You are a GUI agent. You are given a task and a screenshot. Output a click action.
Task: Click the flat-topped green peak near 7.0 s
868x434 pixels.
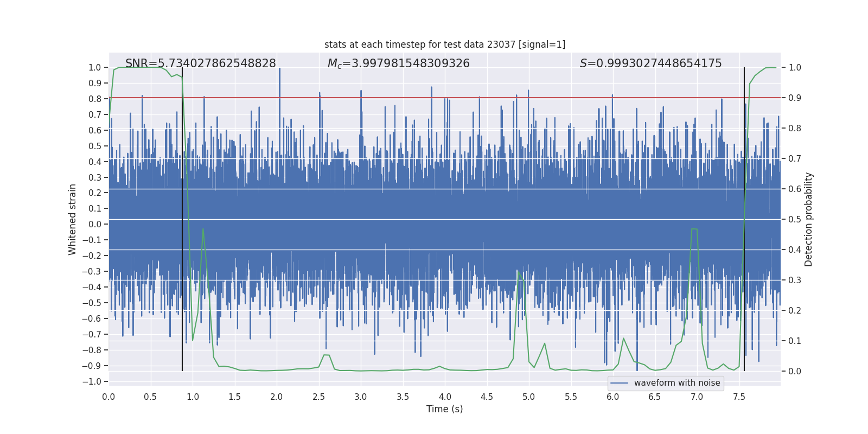(x=694, y=229)
